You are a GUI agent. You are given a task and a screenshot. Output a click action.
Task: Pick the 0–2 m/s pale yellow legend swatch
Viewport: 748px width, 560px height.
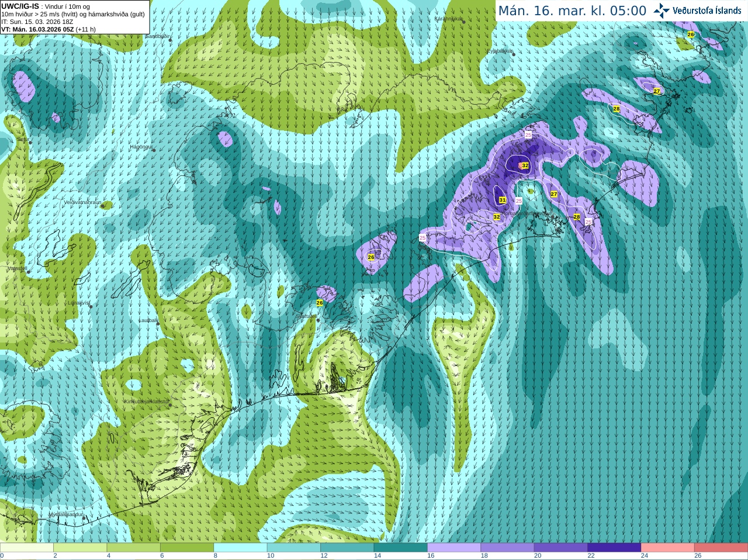[x=27, y=548]
